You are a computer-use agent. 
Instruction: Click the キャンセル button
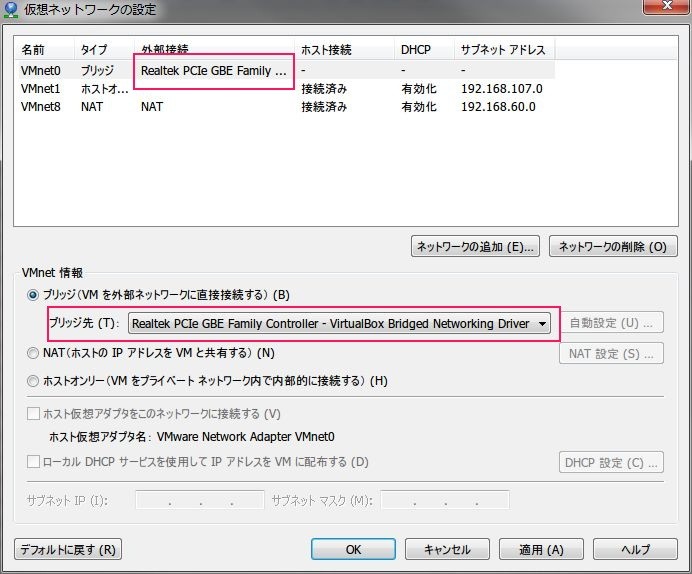coord(447,549)
